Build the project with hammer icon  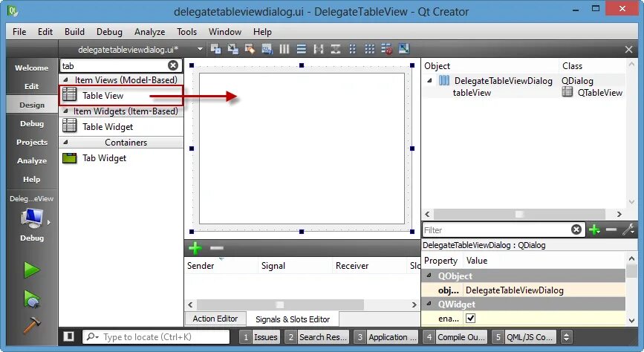tap(32, 325)
